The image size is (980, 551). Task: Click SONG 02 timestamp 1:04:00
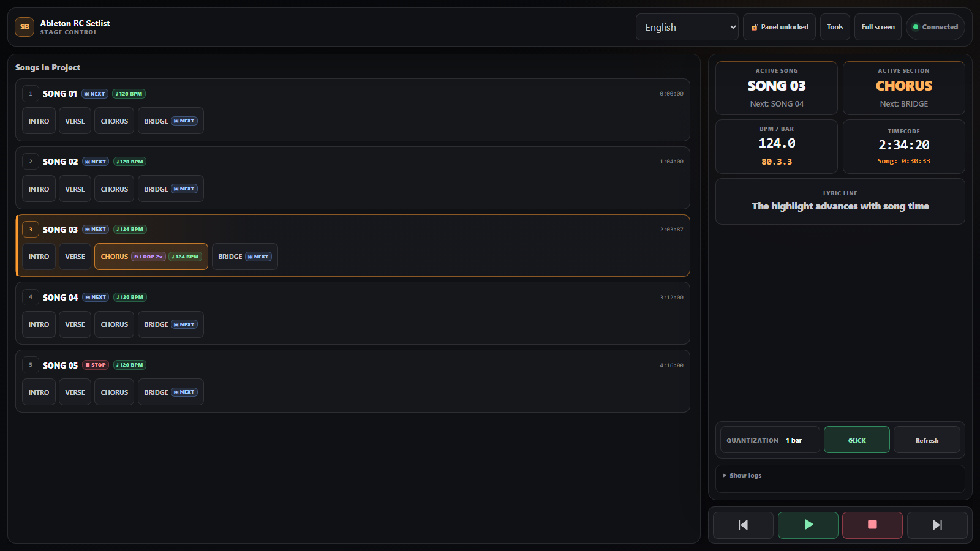pos(671,162)
